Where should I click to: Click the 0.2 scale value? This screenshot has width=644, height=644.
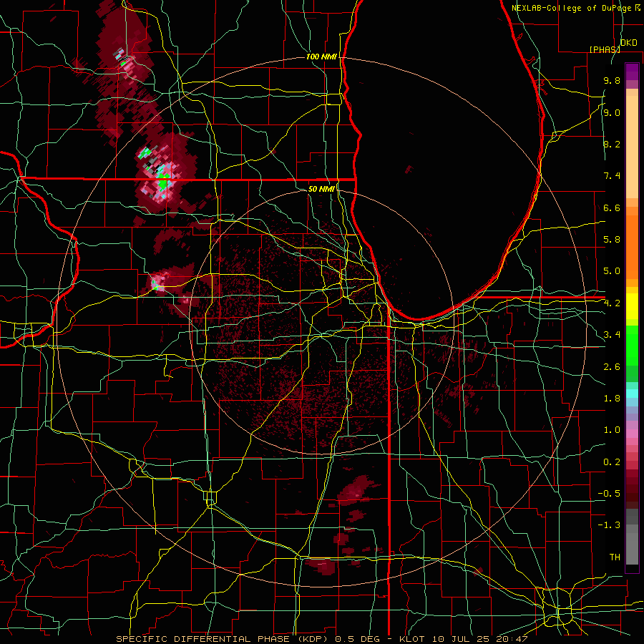click(612, 462)
